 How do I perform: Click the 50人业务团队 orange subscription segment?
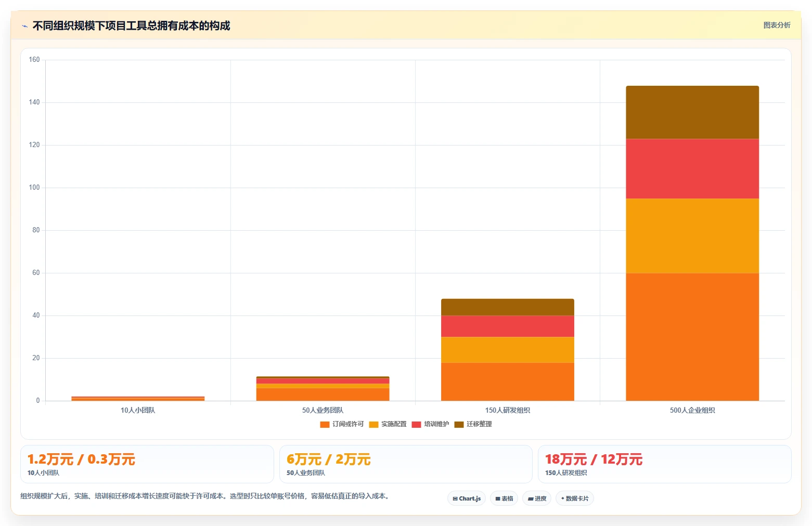tap(323, 394)
